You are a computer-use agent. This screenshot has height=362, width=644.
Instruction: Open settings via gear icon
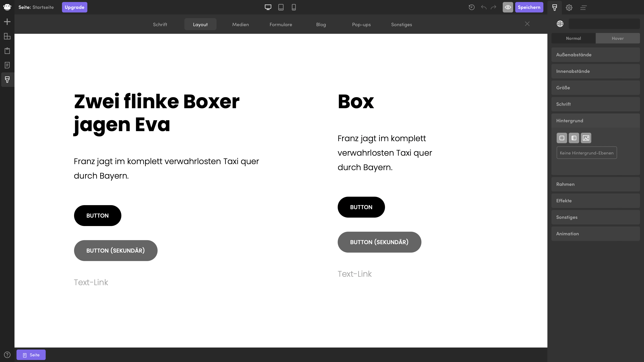(569, 7)
